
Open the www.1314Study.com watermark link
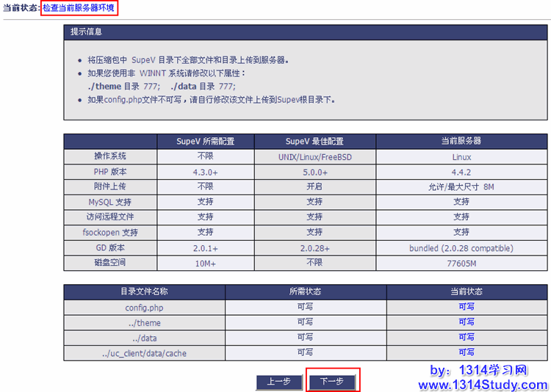click(x=483, y=385)
